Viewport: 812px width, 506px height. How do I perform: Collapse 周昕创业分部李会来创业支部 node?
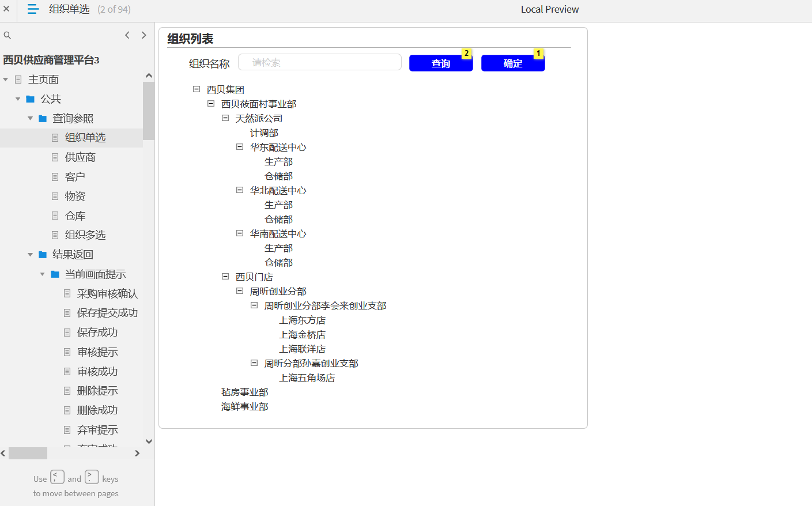pyautogui.click(x=254, y=305)
